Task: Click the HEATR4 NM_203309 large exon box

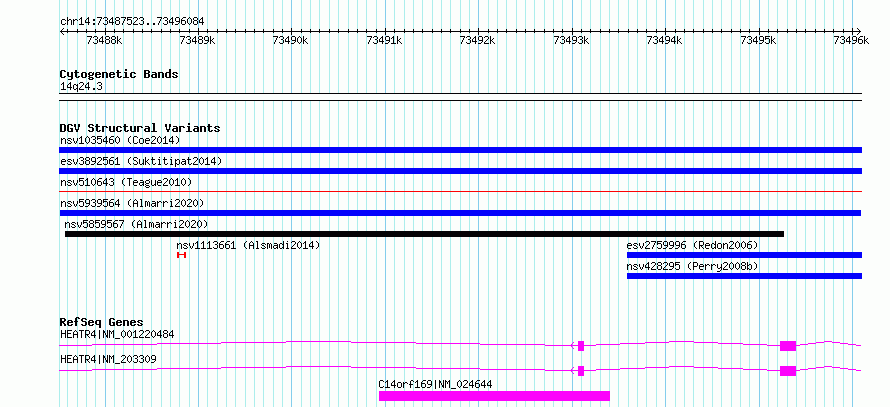Action: pyautogui.click(x=788, y=371)
